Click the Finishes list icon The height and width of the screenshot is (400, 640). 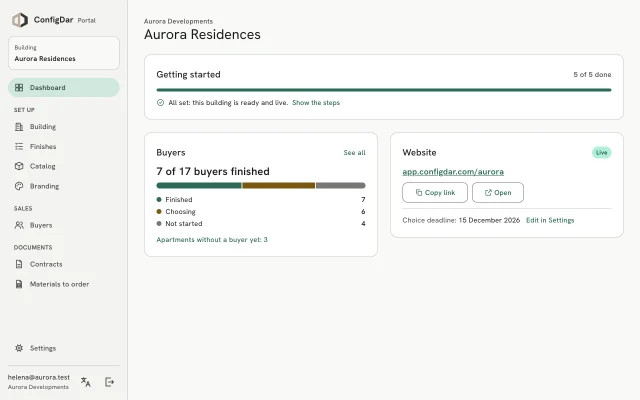click(x=19, y=146)
